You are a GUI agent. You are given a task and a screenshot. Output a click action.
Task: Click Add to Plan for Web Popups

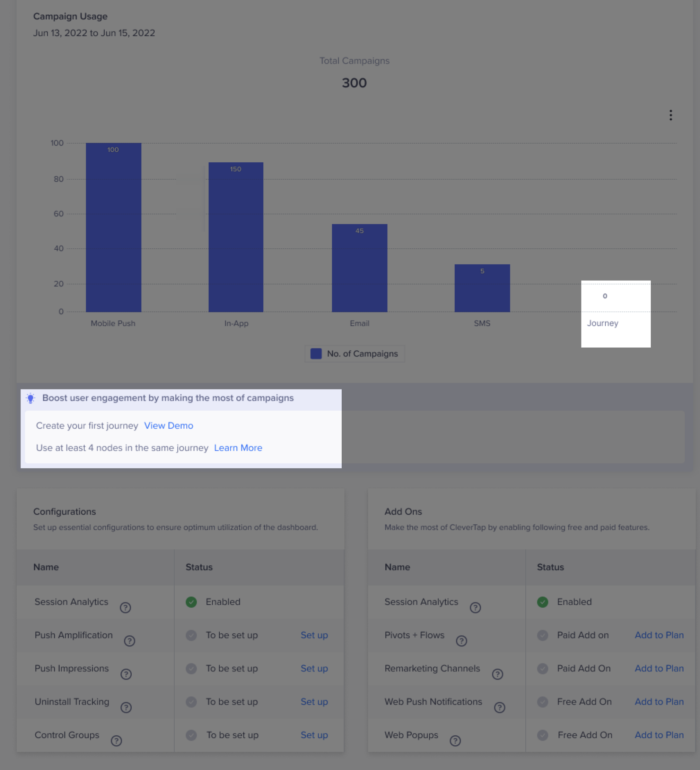[x=659, y=735]
